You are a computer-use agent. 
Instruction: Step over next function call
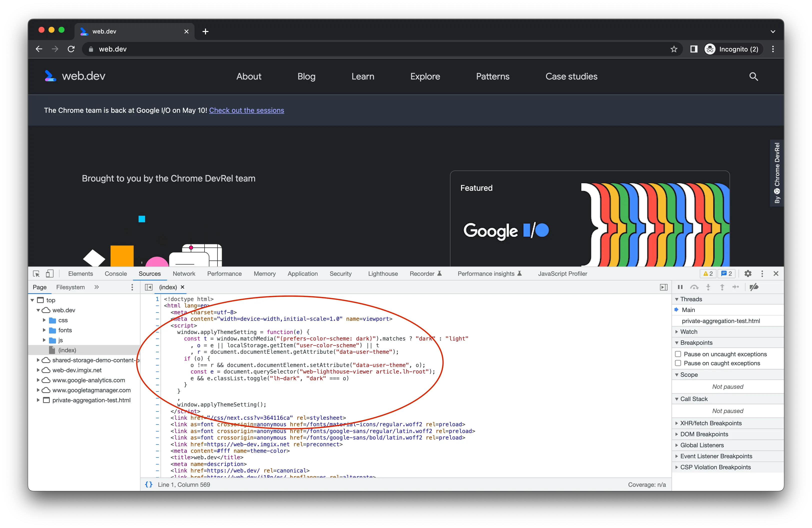[x=695, y=287]
